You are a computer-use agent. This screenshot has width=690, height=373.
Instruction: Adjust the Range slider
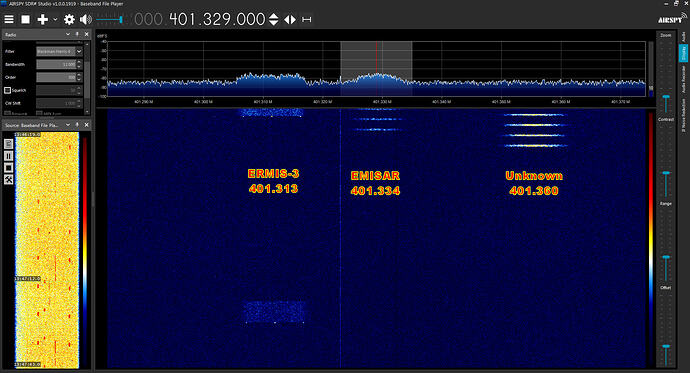tap(666, 246)
